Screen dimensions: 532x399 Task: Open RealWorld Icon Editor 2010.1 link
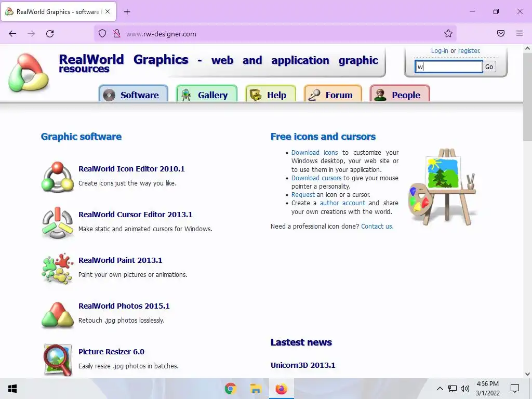131,169
